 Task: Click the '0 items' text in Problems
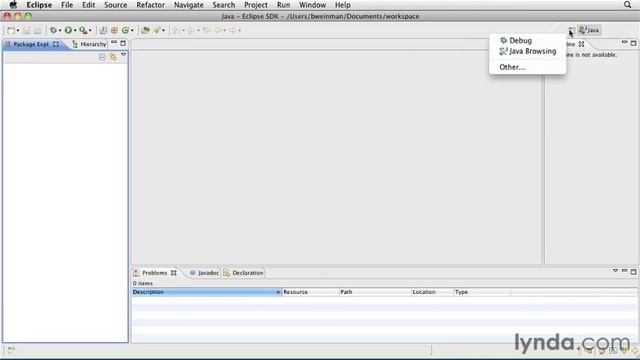[x=142, y=283]
